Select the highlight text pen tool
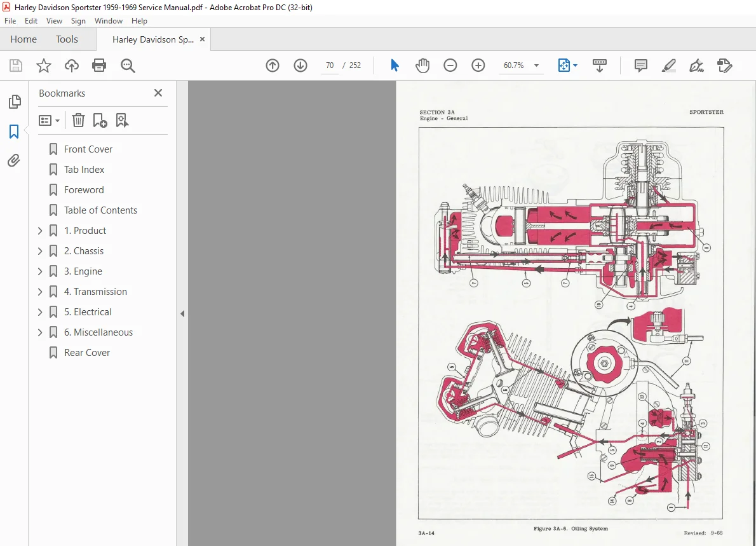 point(669,65)
